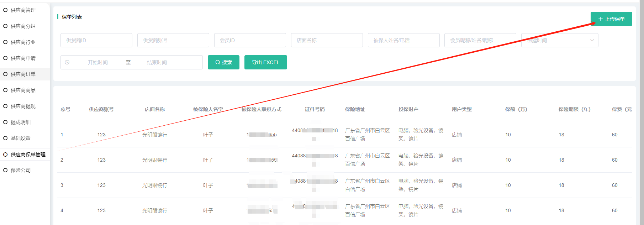Pick the 开始时间 start date field
The height and width of the screenshot is (225, 644).
pos(98,62)
